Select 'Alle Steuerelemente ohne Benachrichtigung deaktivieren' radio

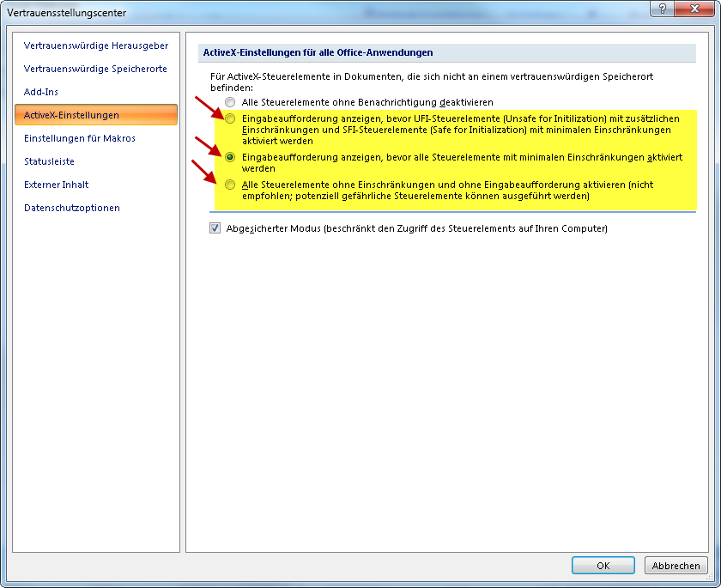pos(230,102)
